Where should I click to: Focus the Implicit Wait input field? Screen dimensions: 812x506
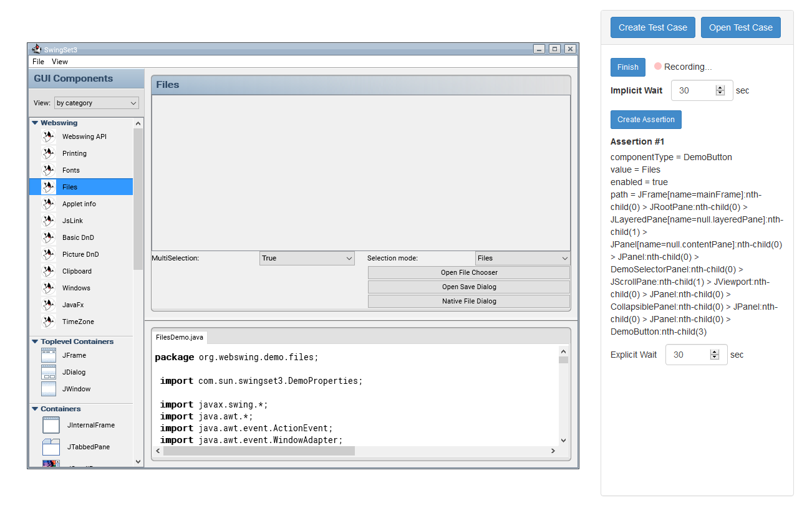tap(702, 90)
